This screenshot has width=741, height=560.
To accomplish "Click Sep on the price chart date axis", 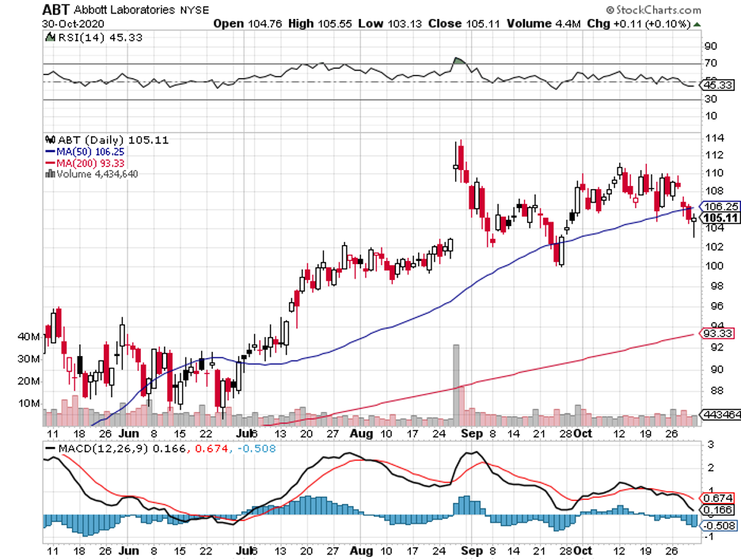I will click(472, 433).
